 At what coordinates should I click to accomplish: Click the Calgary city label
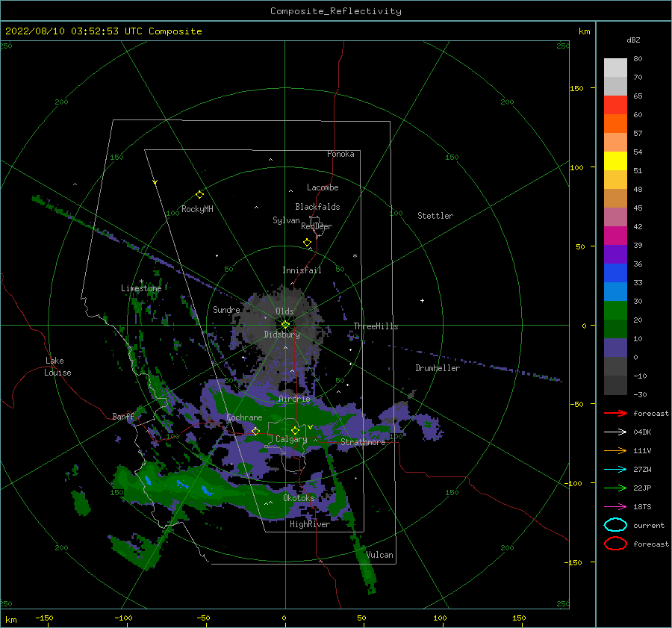click(291, 439)
